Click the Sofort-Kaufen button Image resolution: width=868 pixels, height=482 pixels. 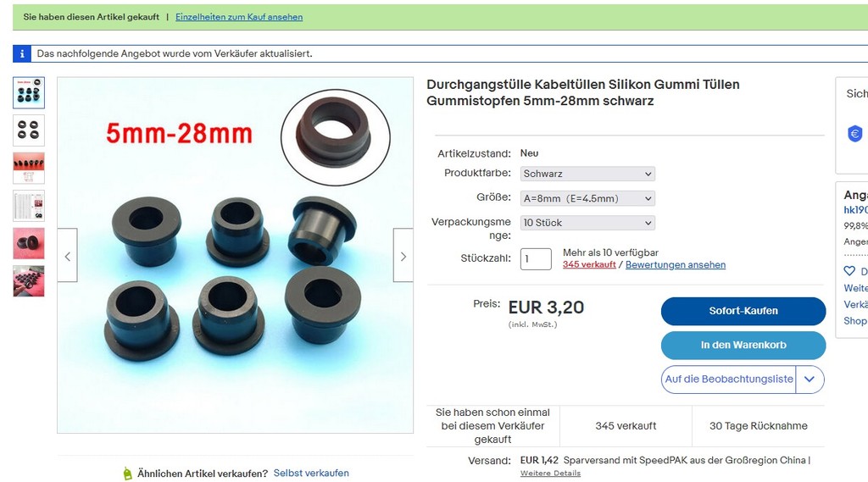tap(743, 311)
